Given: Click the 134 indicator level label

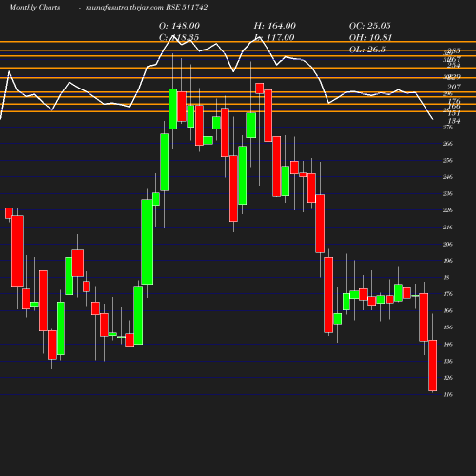Looking at the screenshot, I should click(454, 121).
